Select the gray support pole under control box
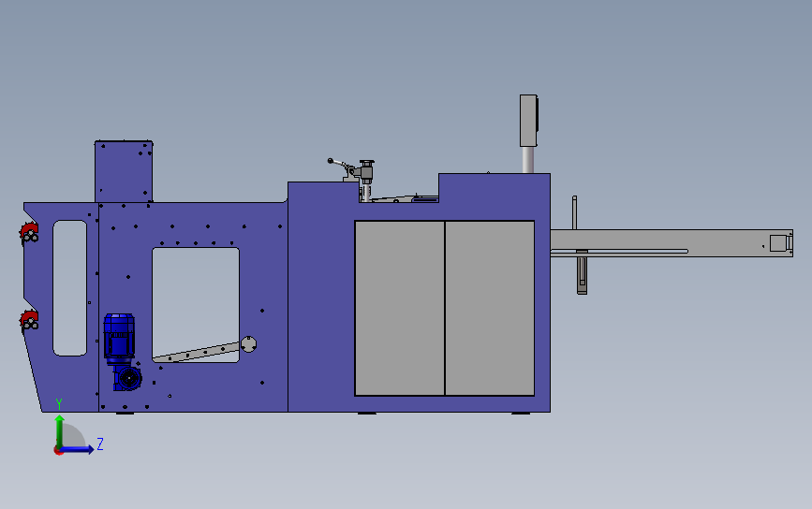 pos(527,160)
